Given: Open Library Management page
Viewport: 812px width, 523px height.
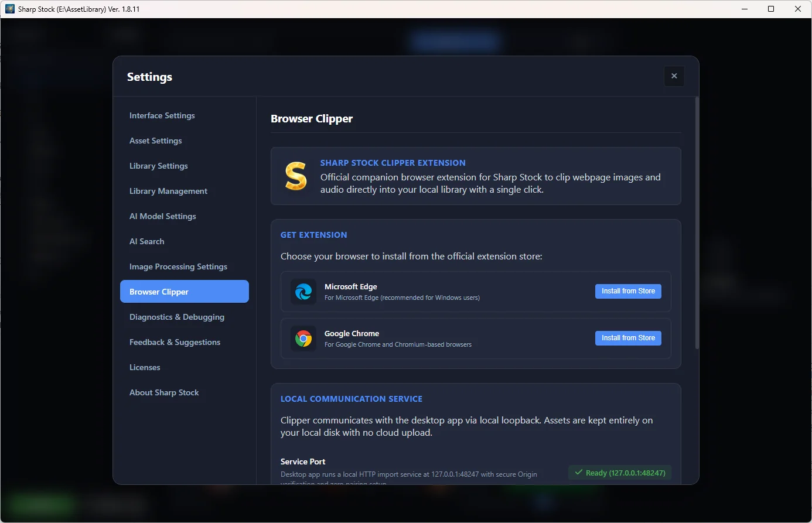Looking at the screenshot, I should tap(185, 191).
